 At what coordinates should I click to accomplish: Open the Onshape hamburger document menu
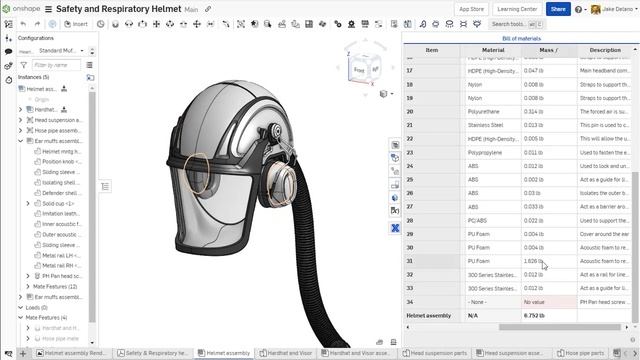pyautogui.click(x=48, y=9)
